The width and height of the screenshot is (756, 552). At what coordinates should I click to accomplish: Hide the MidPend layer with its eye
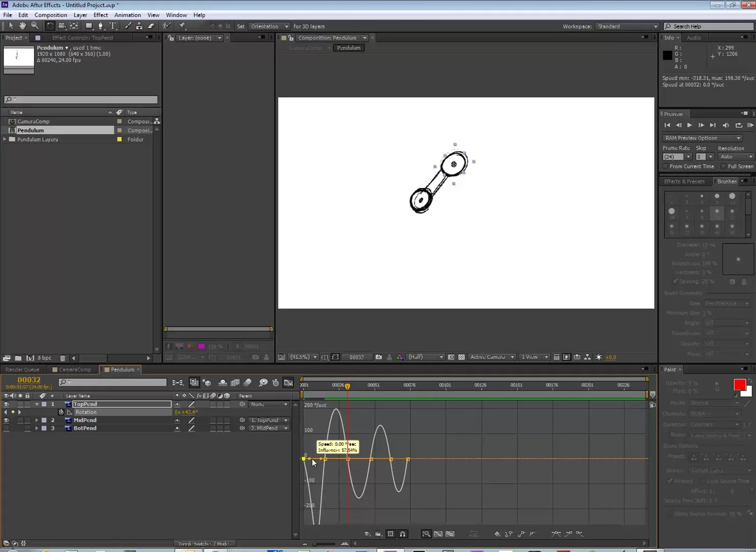coord(6,421)
